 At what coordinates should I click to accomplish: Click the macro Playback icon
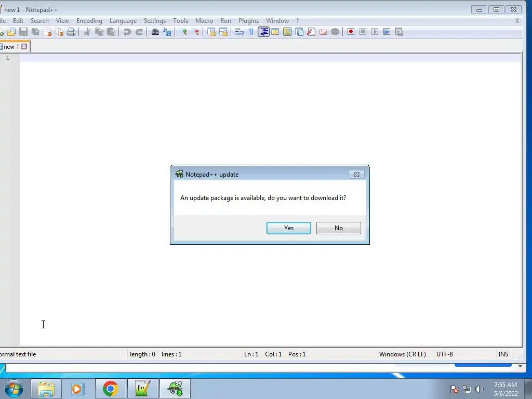click(375, 32)
